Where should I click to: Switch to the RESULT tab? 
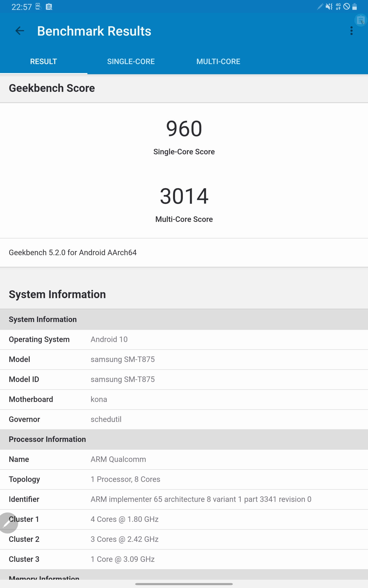pos(43,62)
